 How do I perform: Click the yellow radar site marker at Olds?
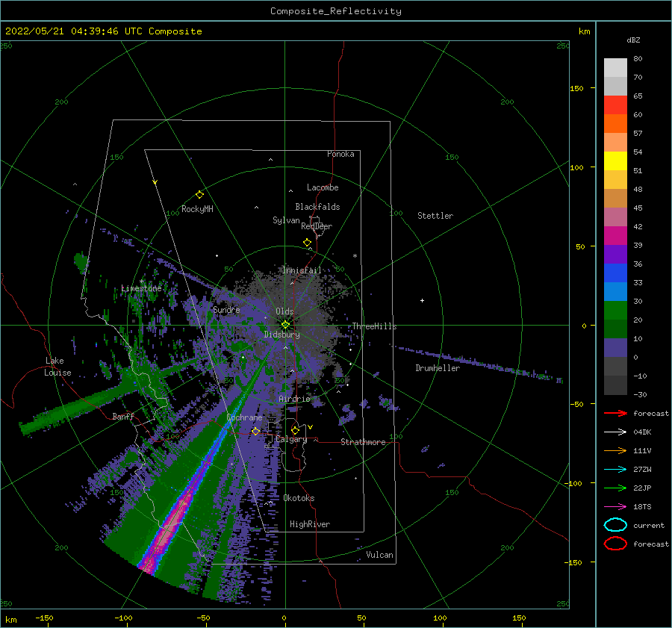coord(285,325)
